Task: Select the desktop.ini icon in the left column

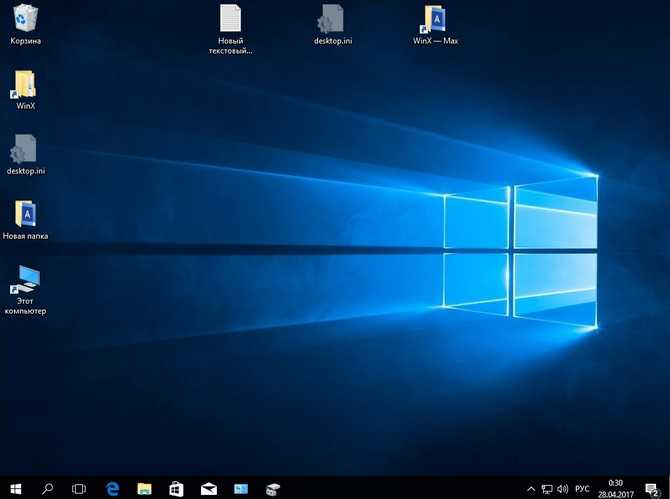Action: pos(26,155)
